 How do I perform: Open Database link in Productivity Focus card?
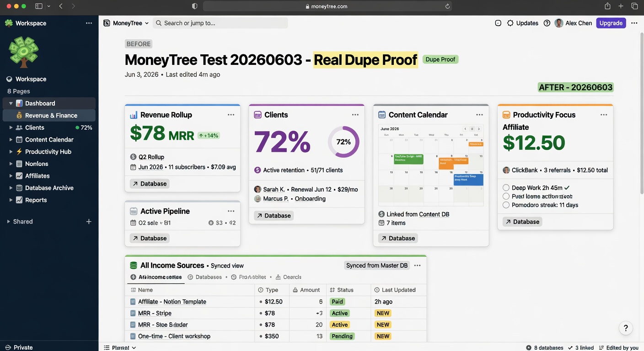pos(522,222)
